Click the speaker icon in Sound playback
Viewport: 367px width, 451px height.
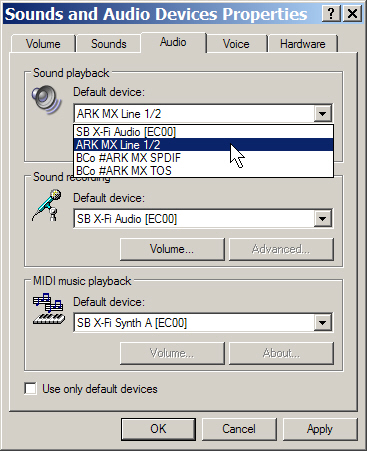(x=47, y=100)
